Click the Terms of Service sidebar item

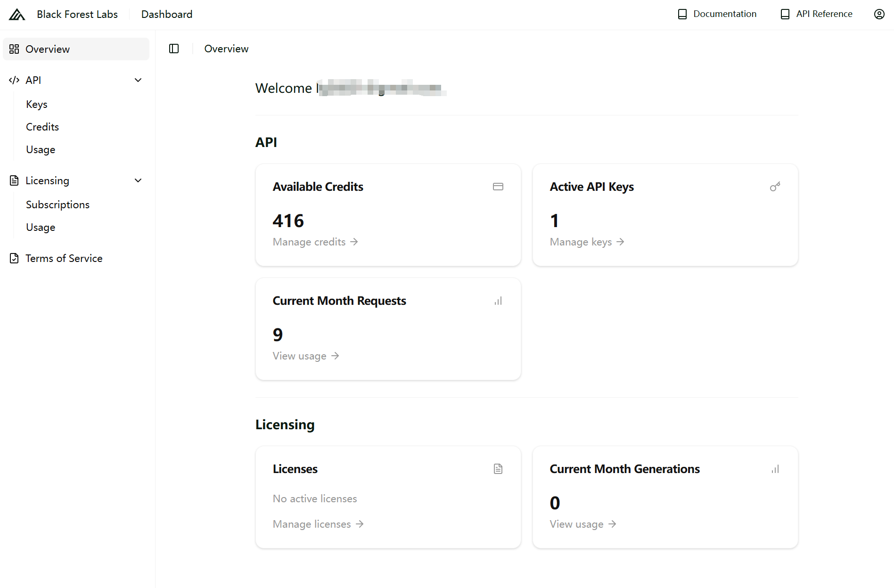64,258
